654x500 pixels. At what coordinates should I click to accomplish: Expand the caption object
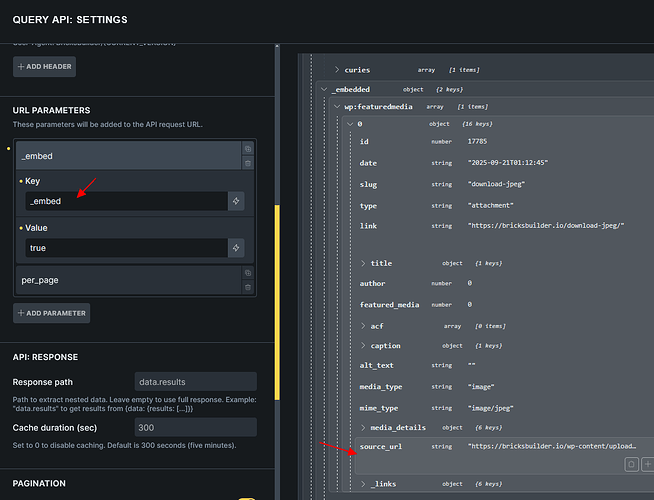[362, 345]
